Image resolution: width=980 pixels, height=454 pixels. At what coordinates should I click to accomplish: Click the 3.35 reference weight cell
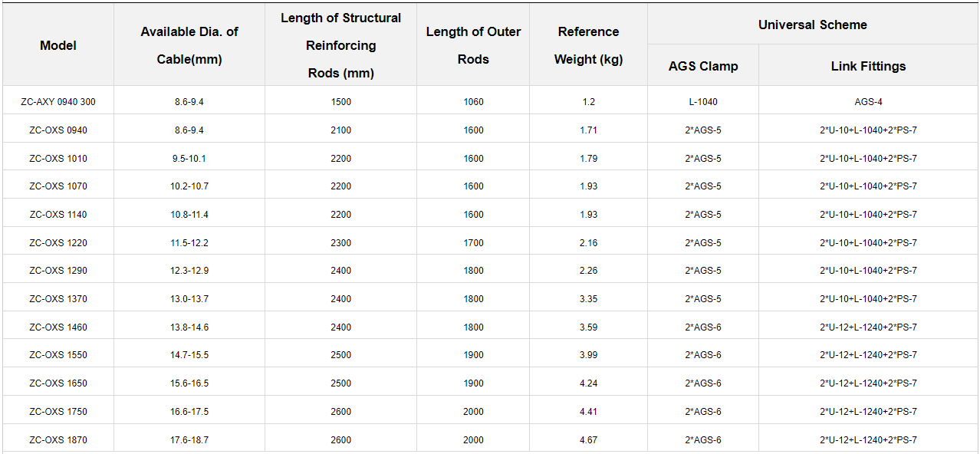pos(588,299)
